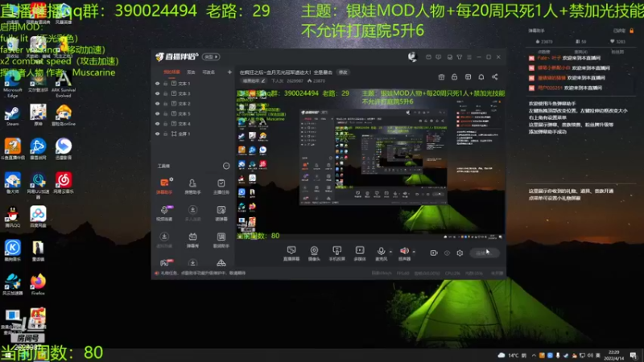Expand the speaker options arrow
Screen dimensions: 644x362
click(x=414, y=252)
